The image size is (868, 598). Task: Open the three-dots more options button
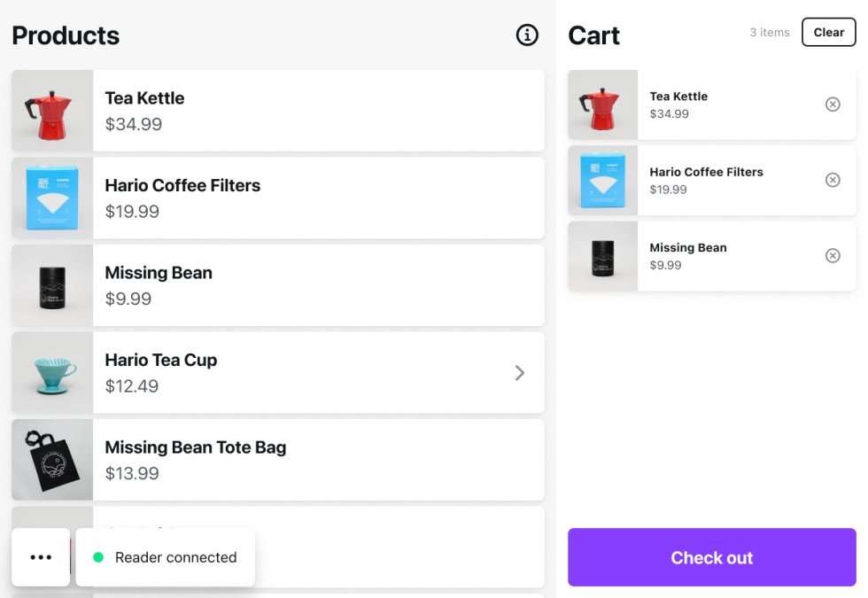click(x=41, y=557)
